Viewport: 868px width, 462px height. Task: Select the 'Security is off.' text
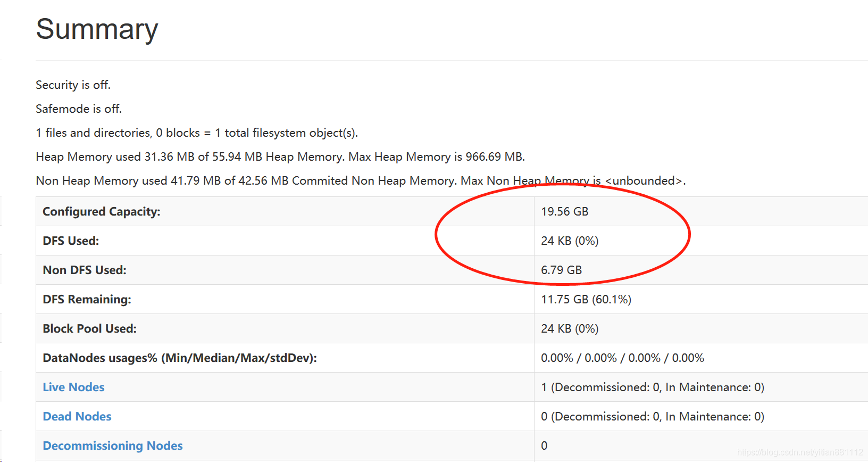pos(73,85)
